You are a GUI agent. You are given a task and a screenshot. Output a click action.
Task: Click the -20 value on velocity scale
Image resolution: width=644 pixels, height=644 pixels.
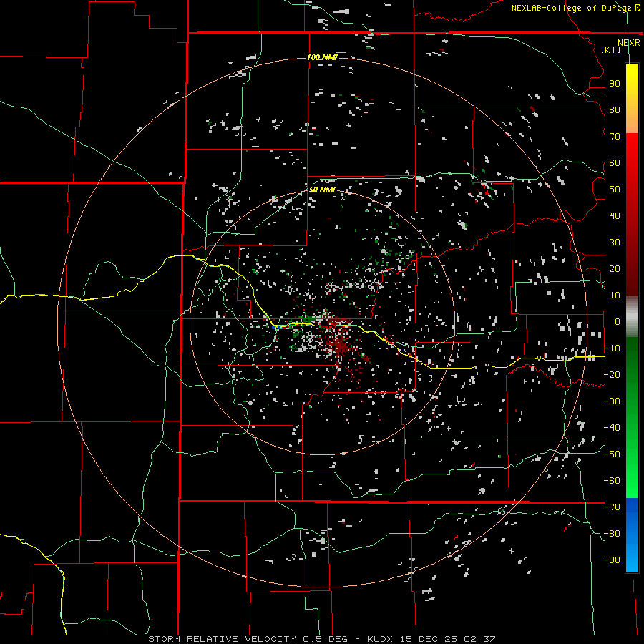pyautogui.click(x=612, y=374)
